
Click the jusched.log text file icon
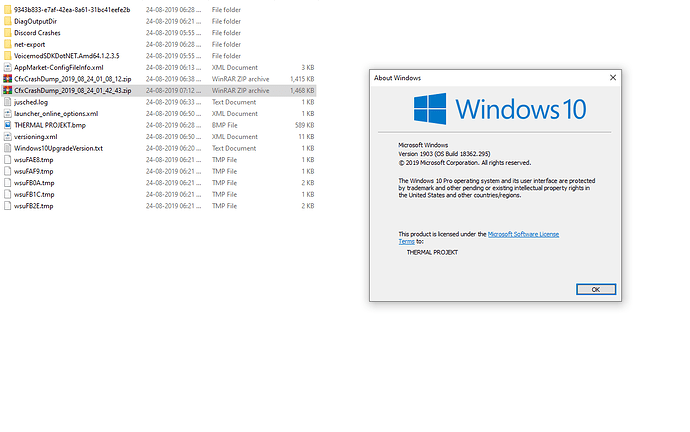[x=6, y=102]
